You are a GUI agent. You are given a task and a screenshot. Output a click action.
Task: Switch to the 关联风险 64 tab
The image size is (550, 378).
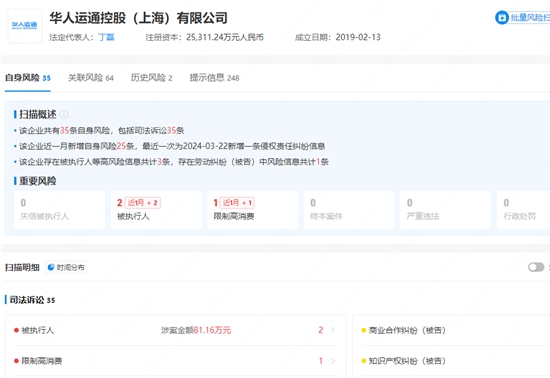pyautogui.click(x=91, y=78)
